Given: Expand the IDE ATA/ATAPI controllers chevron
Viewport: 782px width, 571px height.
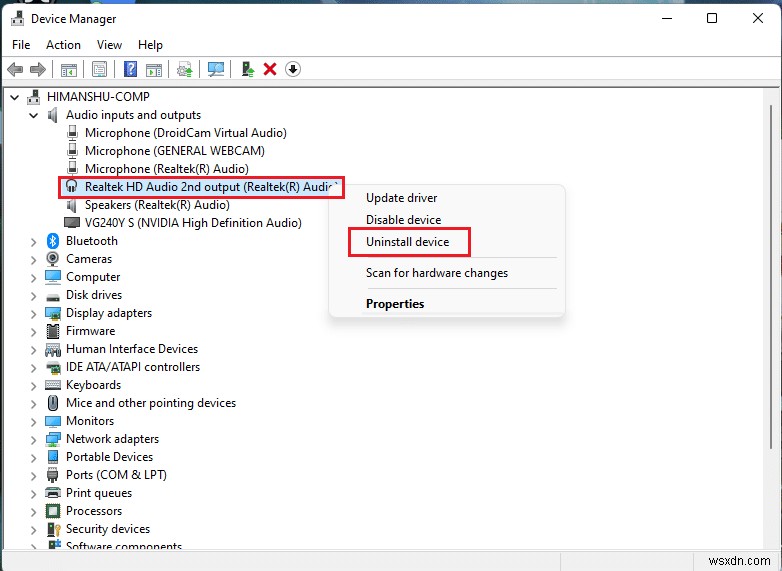Looking at the screenshot, I should [x=33, y=368].
